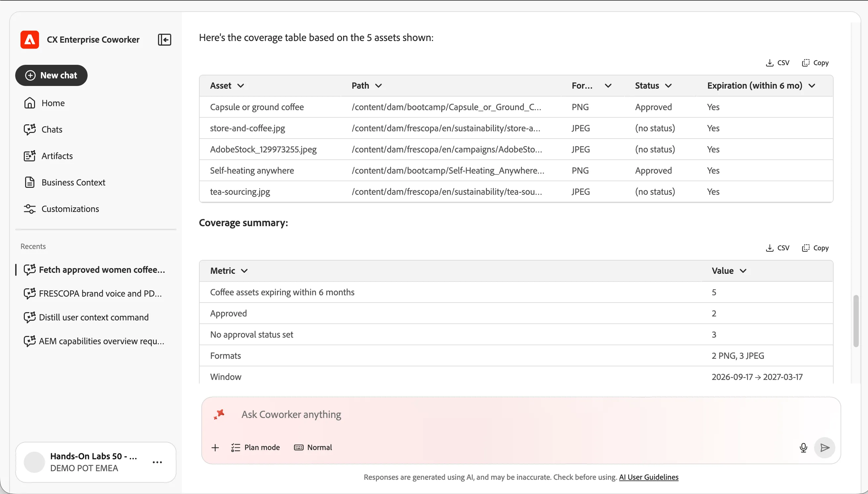Open Format column dropdown chevron
Viewport: 868px width, 494px height.
(x=608, y=86)
